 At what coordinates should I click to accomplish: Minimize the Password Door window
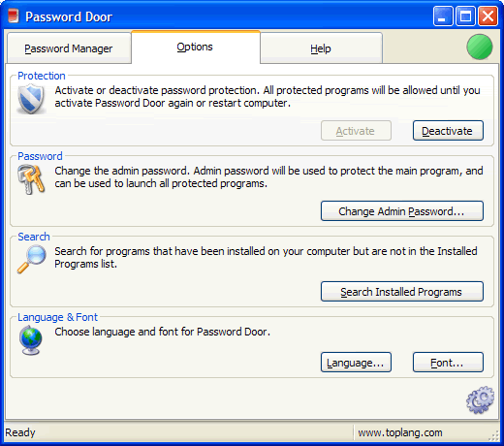click(x=443, y=16)
